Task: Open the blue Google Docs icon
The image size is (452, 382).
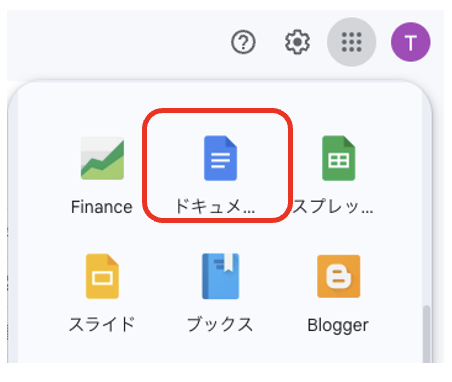Action: pos(220,158)
